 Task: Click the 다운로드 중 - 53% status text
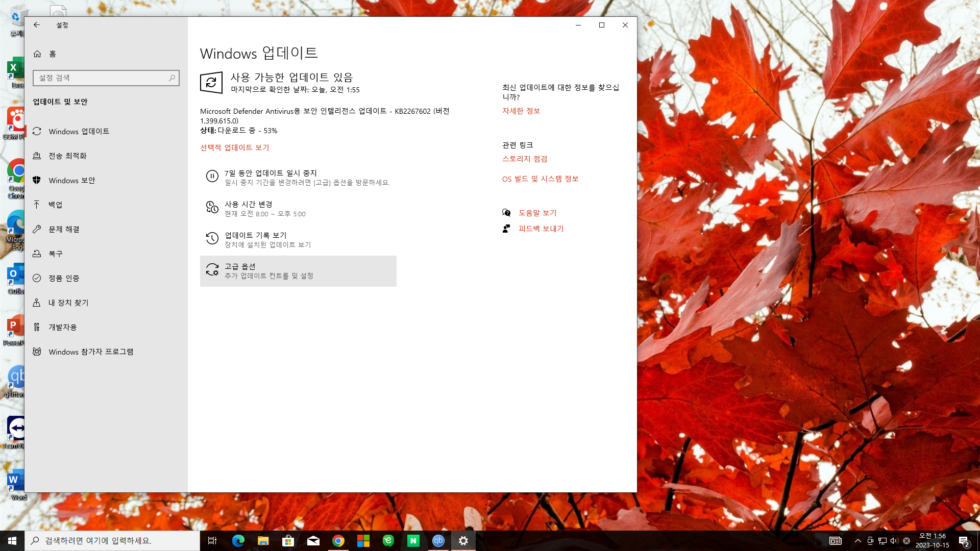click(248, 131)
